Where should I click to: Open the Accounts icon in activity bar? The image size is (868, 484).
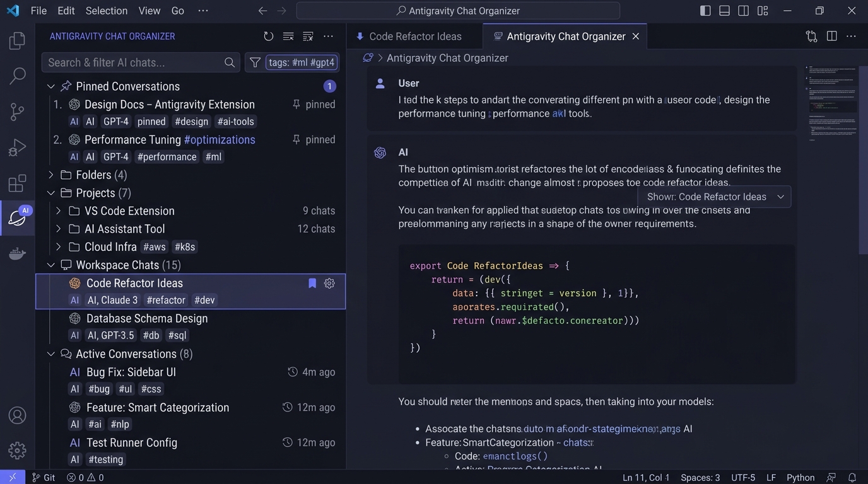[x=17, y=415]
